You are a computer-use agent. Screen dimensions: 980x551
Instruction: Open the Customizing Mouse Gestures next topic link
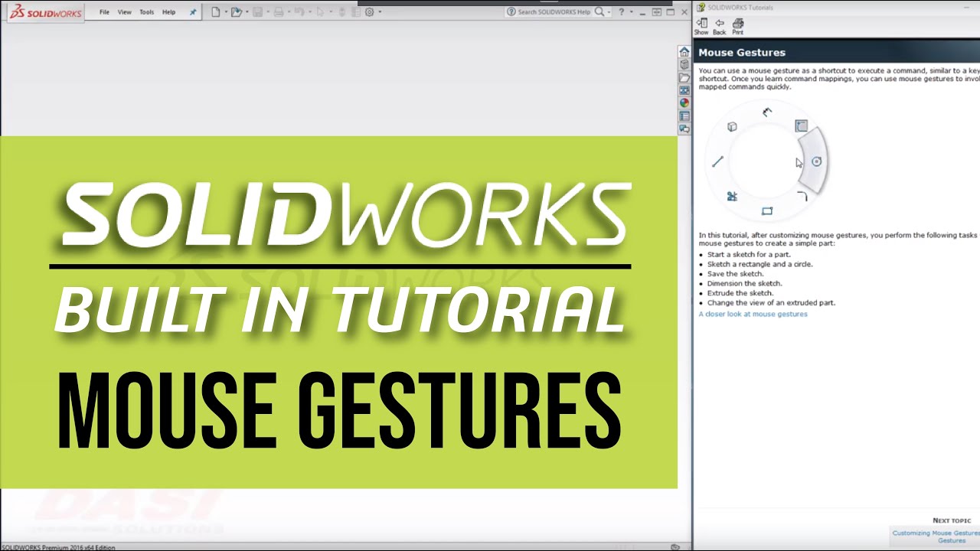click(936, 536)
